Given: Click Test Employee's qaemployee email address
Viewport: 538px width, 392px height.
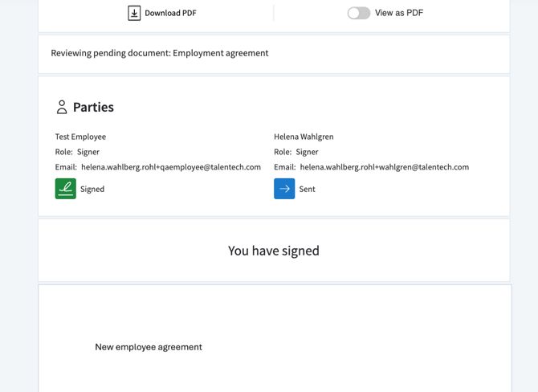Looking at the screenshot, I should 170,167.
